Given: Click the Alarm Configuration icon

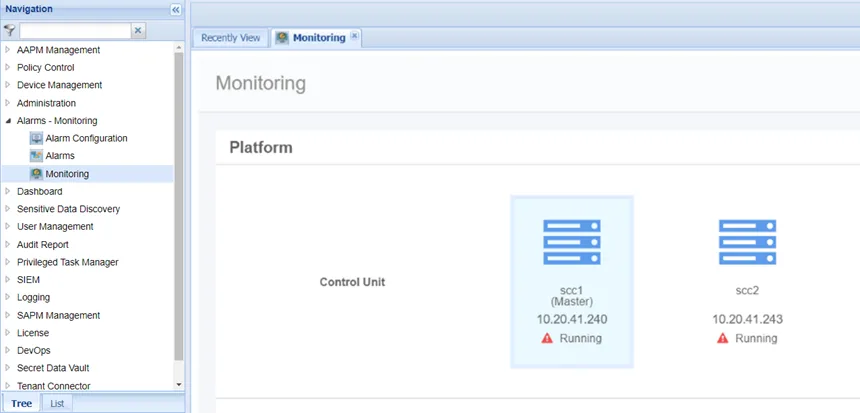Looking at the screenshot, I should pyautogui.click(x=36, y=138).
